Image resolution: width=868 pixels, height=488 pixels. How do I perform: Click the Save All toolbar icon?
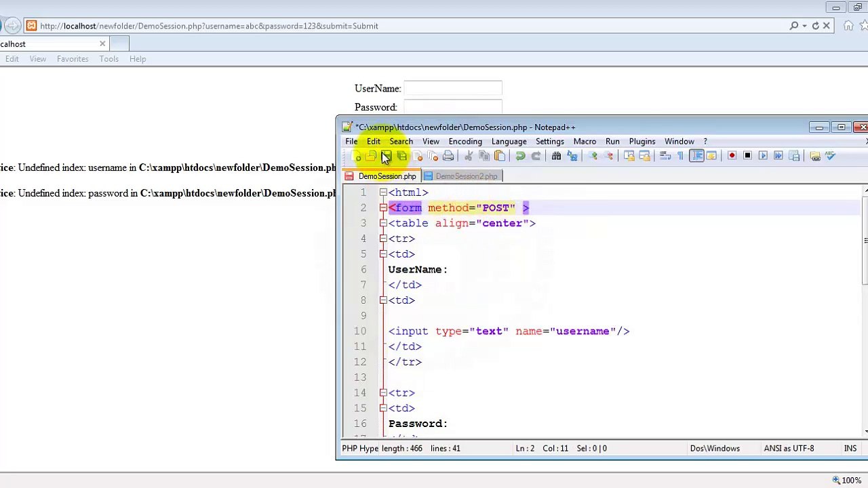[401, 156]
